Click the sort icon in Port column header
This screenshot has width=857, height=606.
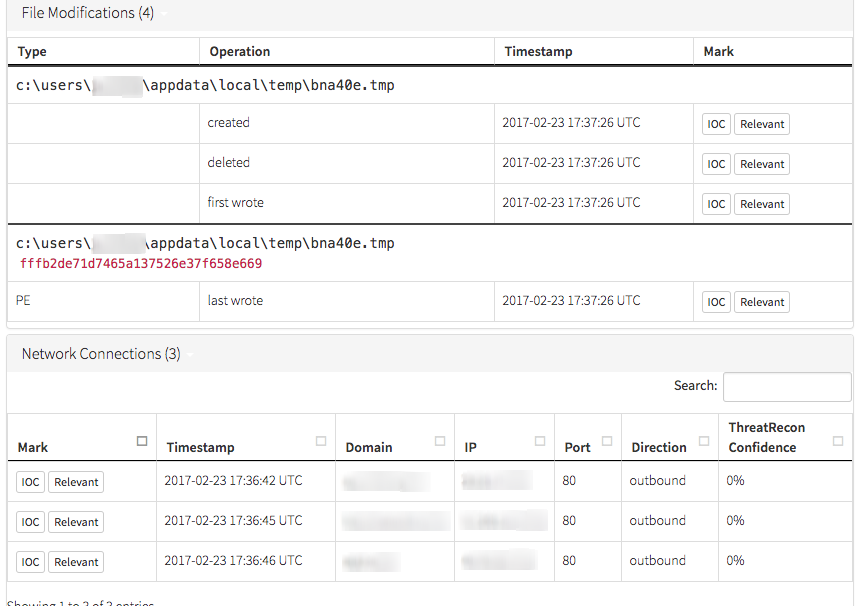point(606,441)
